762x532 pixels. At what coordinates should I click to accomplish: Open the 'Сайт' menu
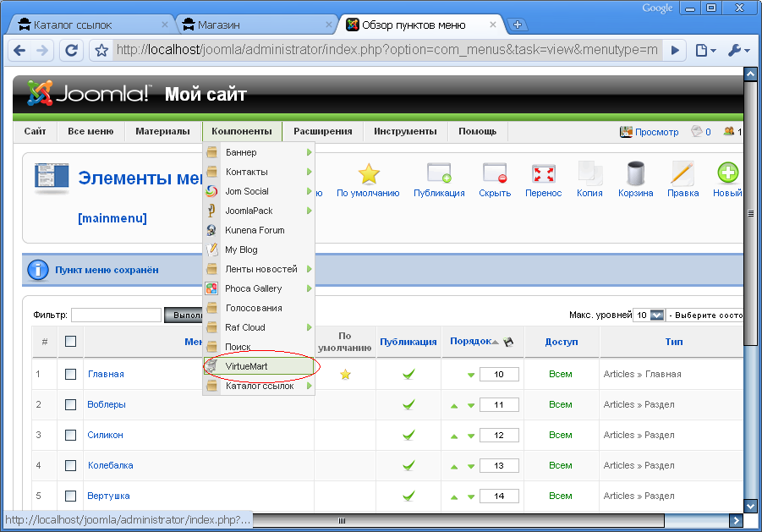(x=35, y=131)
